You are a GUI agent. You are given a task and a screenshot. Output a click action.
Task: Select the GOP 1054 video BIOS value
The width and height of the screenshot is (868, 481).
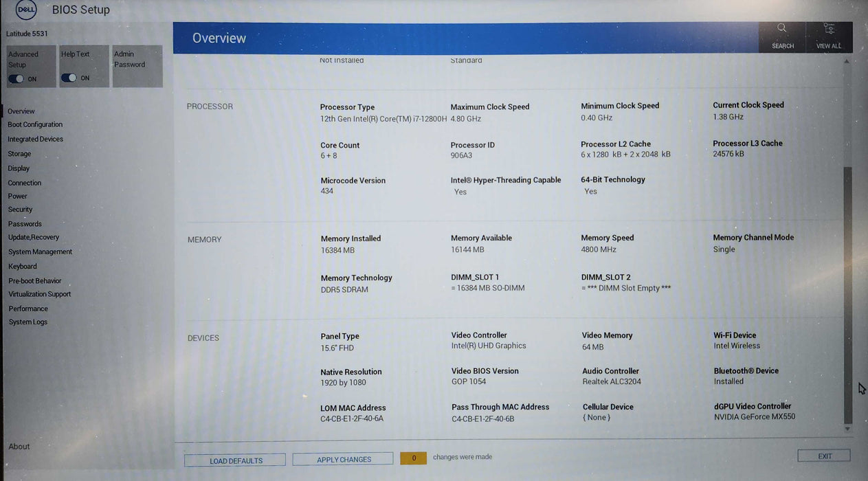point(469,381)
